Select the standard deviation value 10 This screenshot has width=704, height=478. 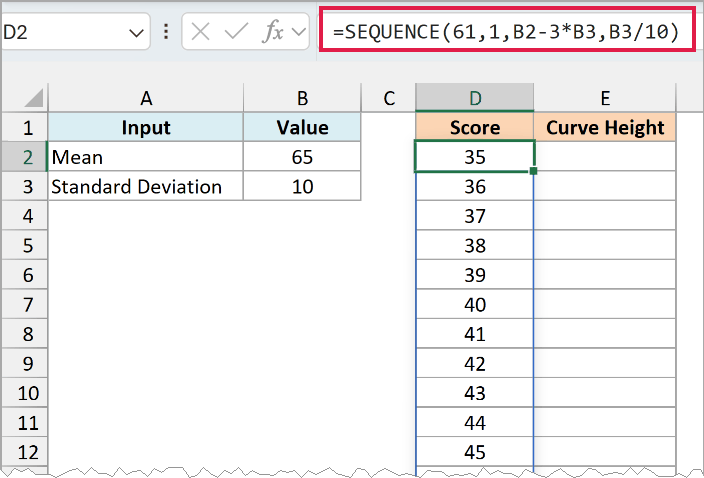(302, 186)
